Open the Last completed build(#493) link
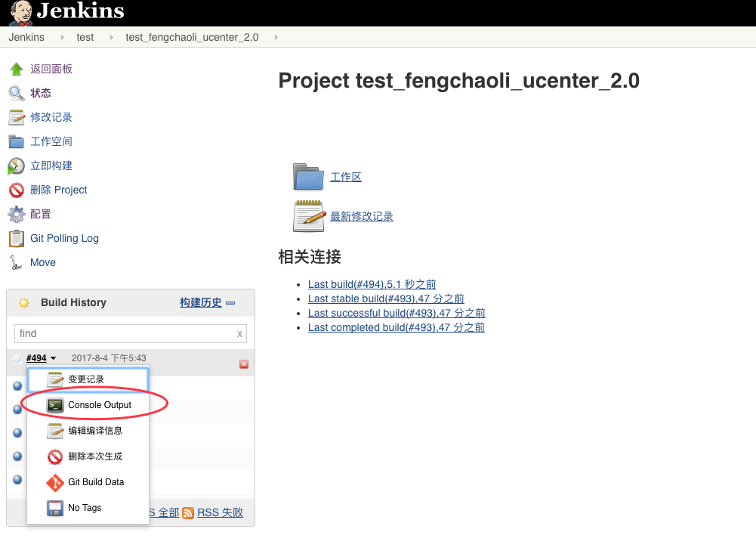Viewport: 756px width, 560px height. [397, 328]
